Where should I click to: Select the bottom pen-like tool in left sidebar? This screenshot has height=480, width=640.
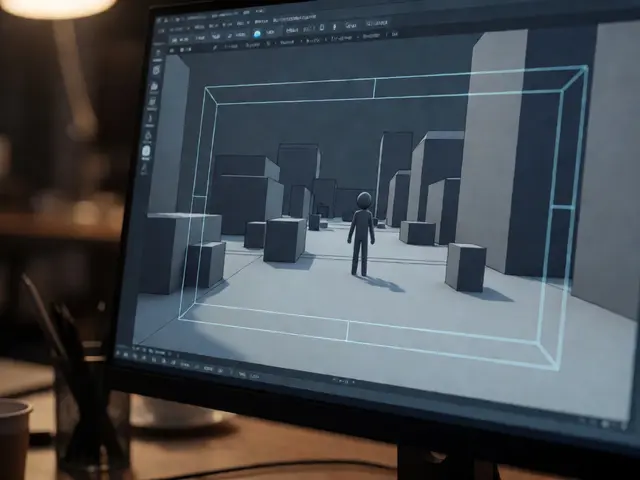coord(144,169)
